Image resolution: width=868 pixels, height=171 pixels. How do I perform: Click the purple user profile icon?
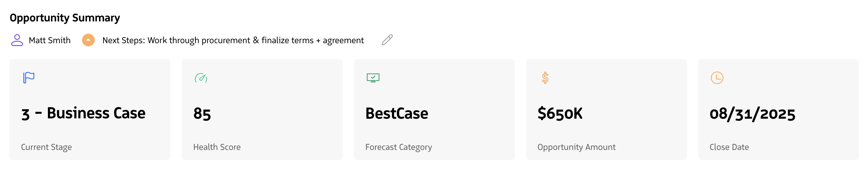[x=17, y=40]
